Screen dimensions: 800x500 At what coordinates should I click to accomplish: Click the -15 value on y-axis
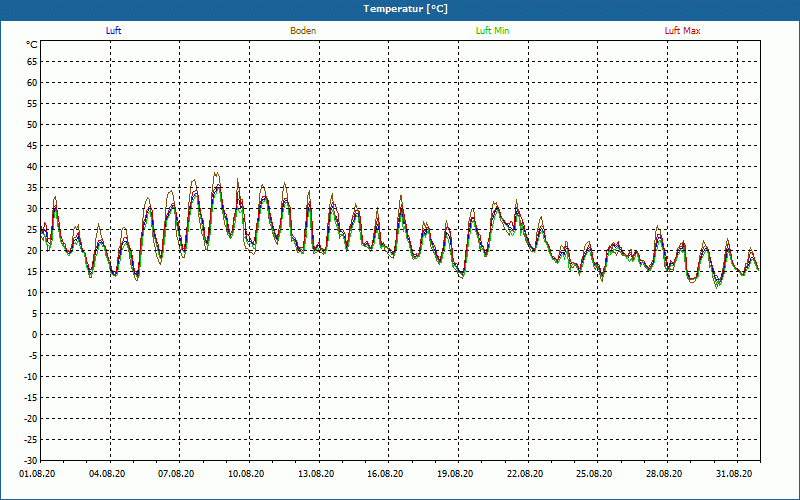31,397
